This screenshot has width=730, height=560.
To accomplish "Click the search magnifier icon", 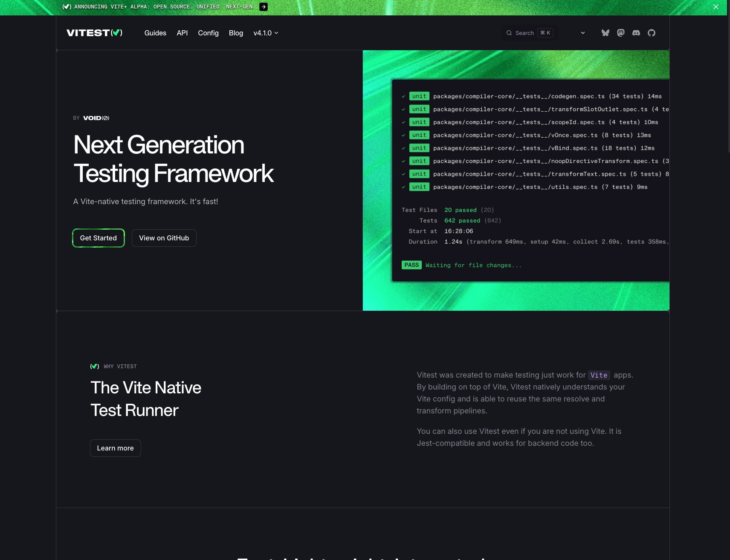I will click(x=509, y=33).
